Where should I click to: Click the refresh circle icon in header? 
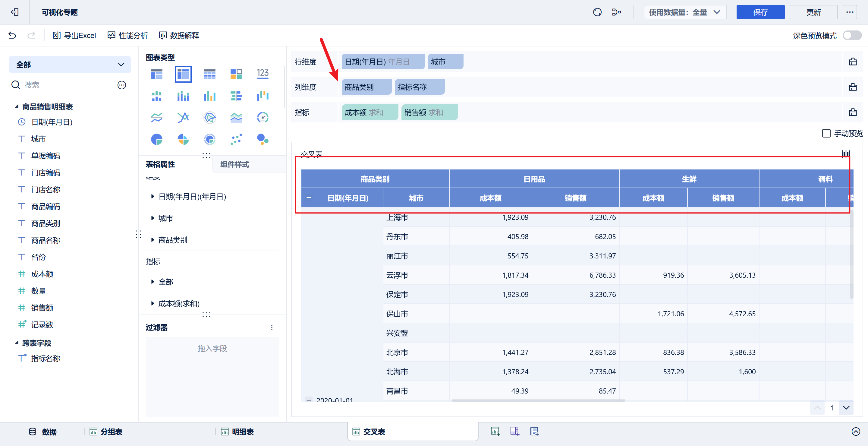click(x=597, y=12)
